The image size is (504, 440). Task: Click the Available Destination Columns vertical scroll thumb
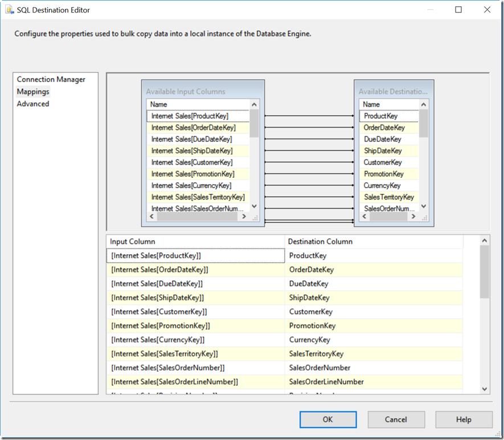coord(424,124)
